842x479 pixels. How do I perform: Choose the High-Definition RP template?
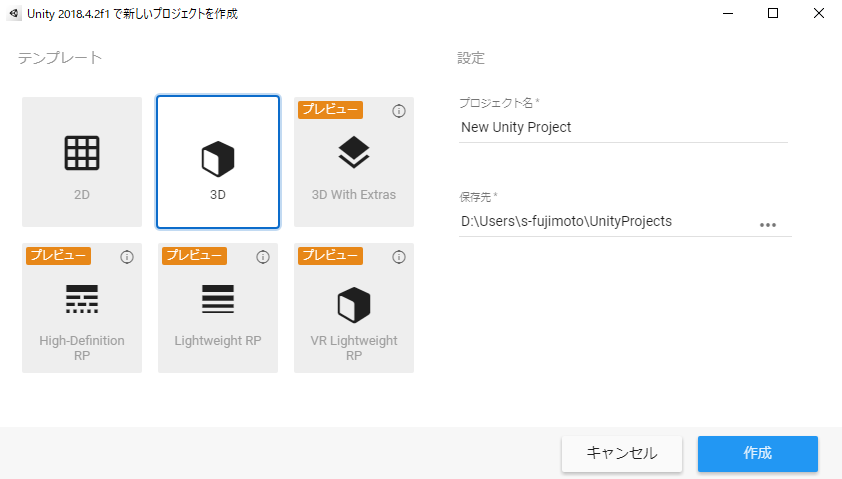tap(82, 308)
